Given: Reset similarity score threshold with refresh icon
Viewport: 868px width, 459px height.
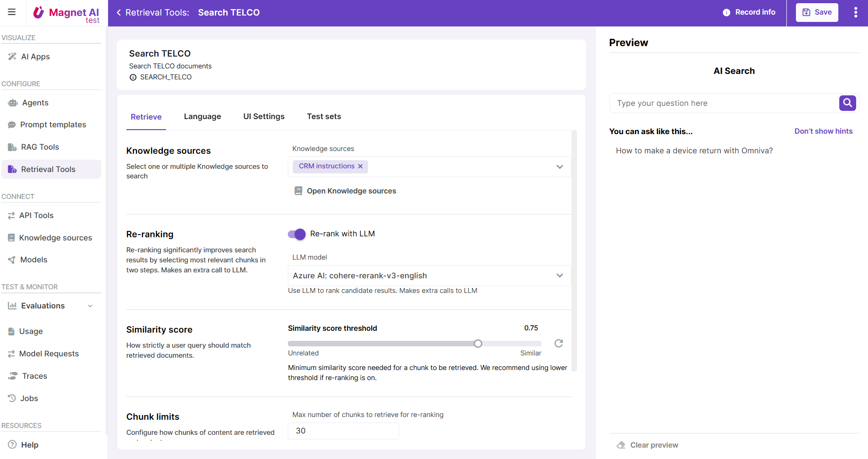Looking at the screenshot, I should click(x=558, y=344).
